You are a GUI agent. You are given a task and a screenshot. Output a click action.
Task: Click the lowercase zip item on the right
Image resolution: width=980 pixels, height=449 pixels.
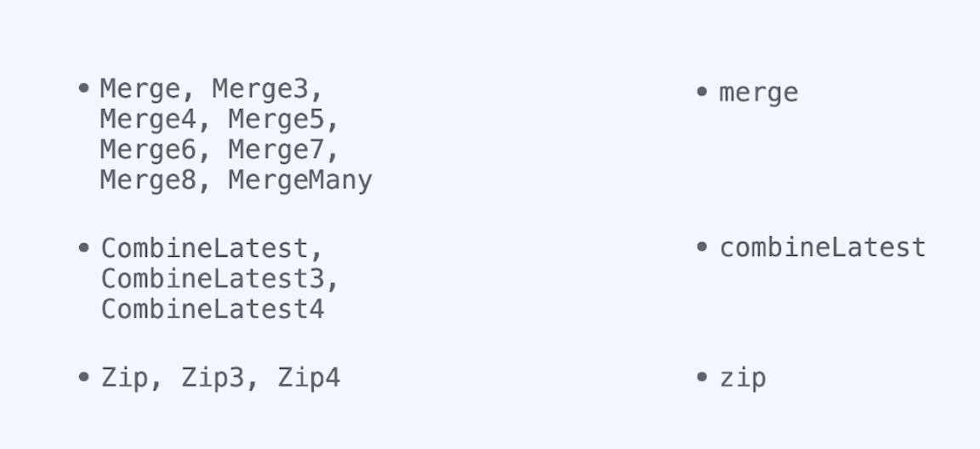tap(743, 378)
